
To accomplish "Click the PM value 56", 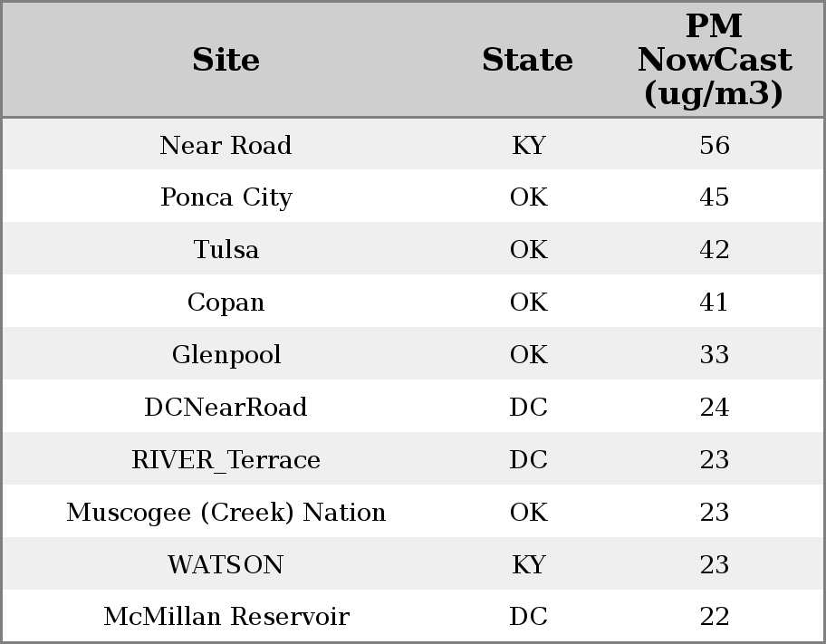I will coord(714,145).
